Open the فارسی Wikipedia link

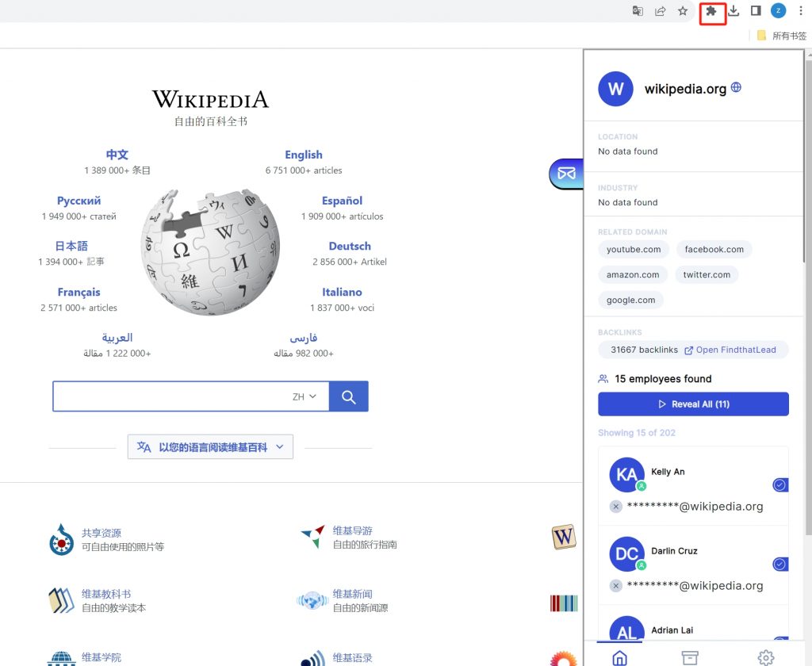[x=304, y=339]
